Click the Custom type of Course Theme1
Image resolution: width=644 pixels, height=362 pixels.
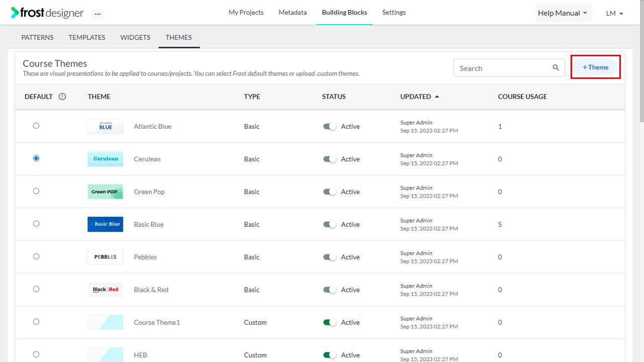pos(255,322)
